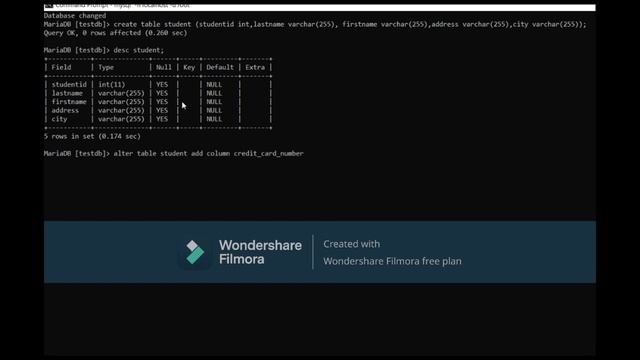Click NULL default in the studentid row
Viewport: 640px width, 360px height.
pyautogui.click(x=214, y=84)
